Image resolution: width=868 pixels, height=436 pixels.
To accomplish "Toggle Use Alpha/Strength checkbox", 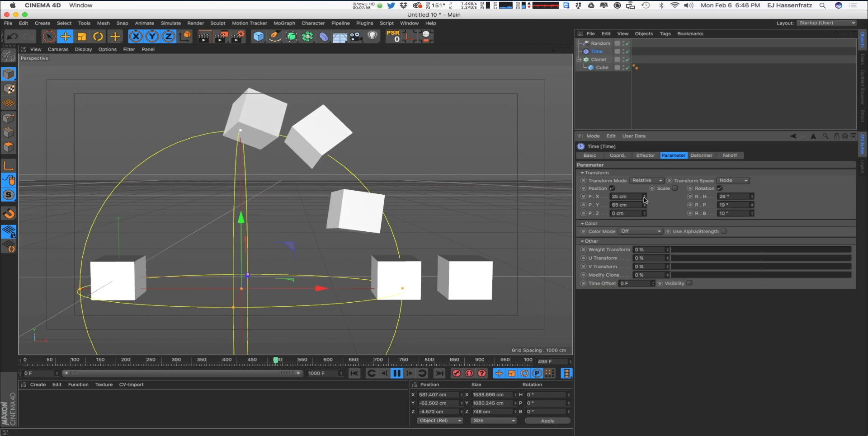I will pyautogui.click(x=724, y=231).
